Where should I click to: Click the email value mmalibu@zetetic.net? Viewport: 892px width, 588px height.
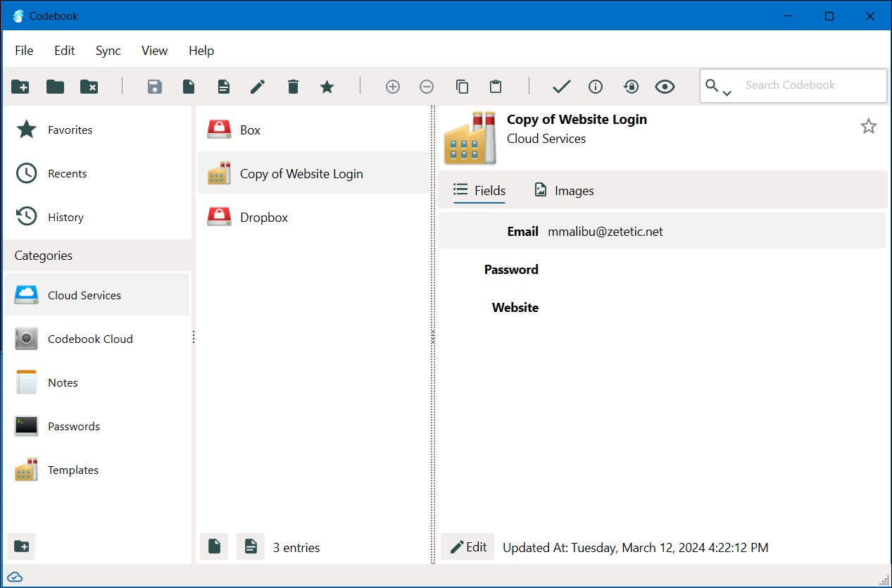pos(605,232)
